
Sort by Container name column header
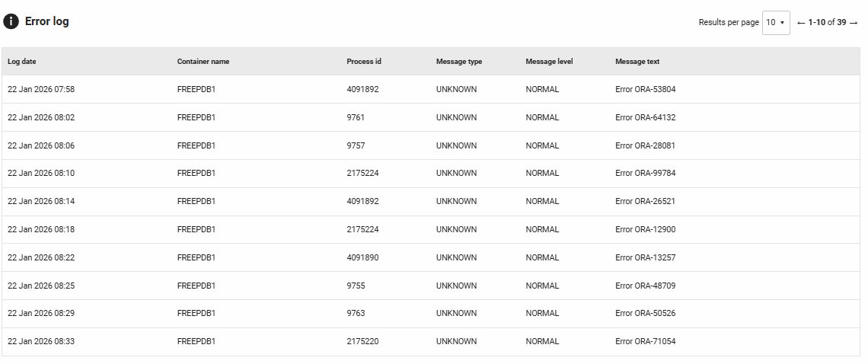[203, 62]
